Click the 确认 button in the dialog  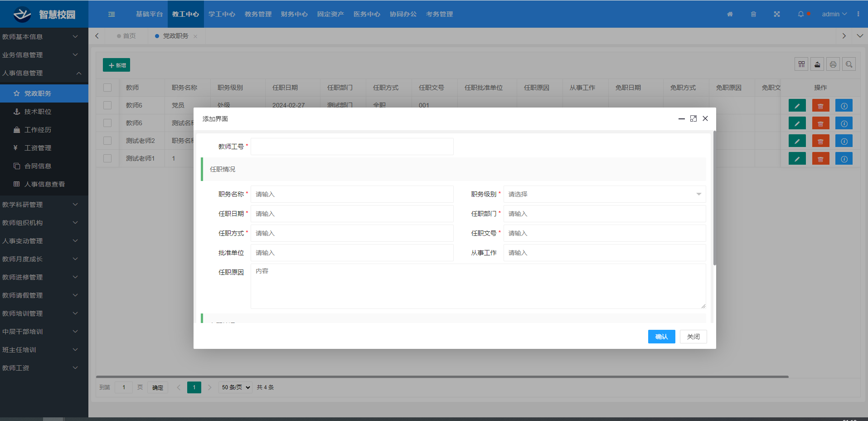click(x=661, y=337)
